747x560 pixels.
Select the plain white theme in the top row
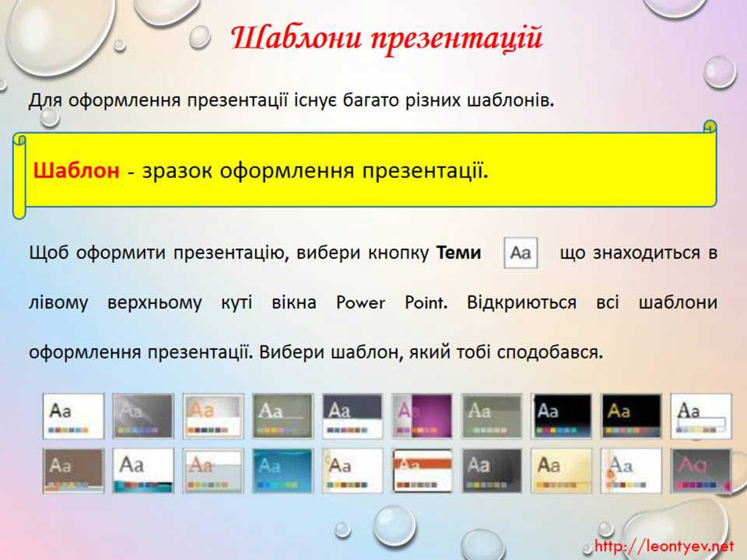[x=74, y=416]
